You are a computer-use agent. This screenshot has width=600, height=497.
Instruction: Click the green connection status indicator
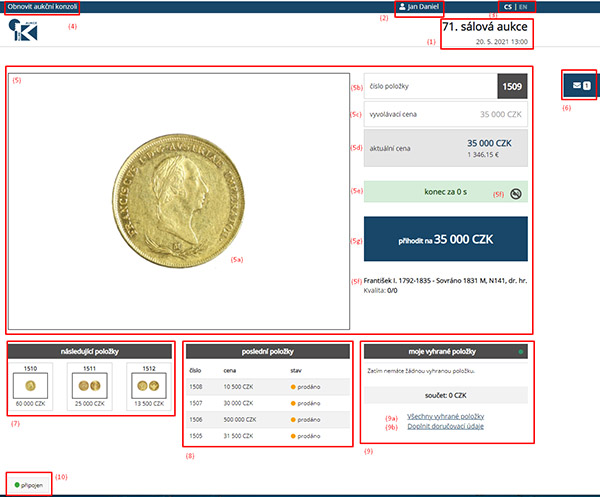click(x=17, y=484)
